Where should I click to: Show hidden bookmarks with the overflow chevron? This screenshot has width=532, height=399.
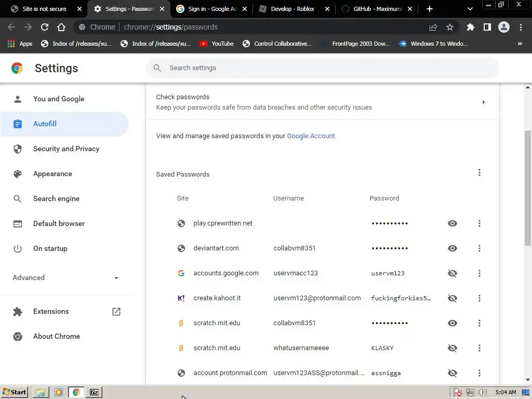coord(520,44)
